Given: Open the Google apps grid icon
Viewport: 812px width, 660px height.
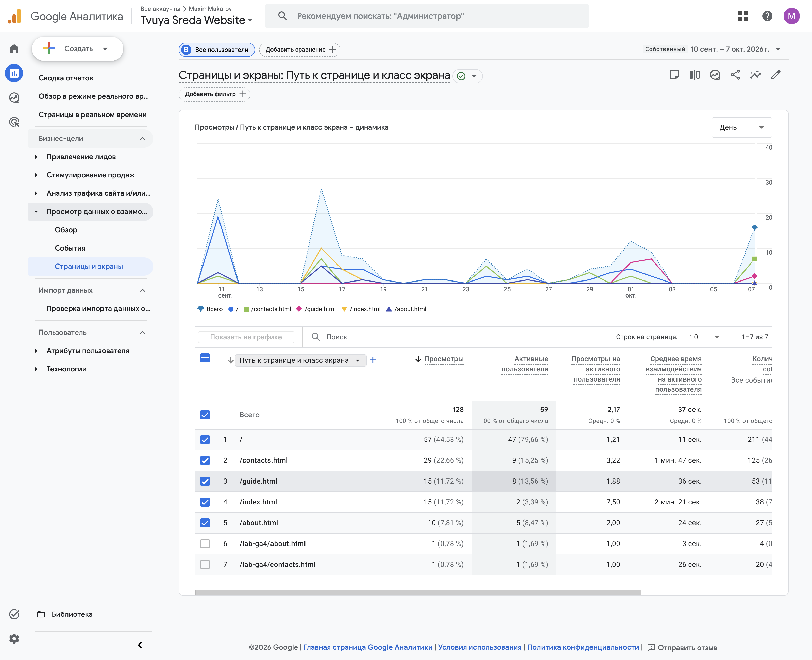Looking at the screenshot, I should 743,16.
